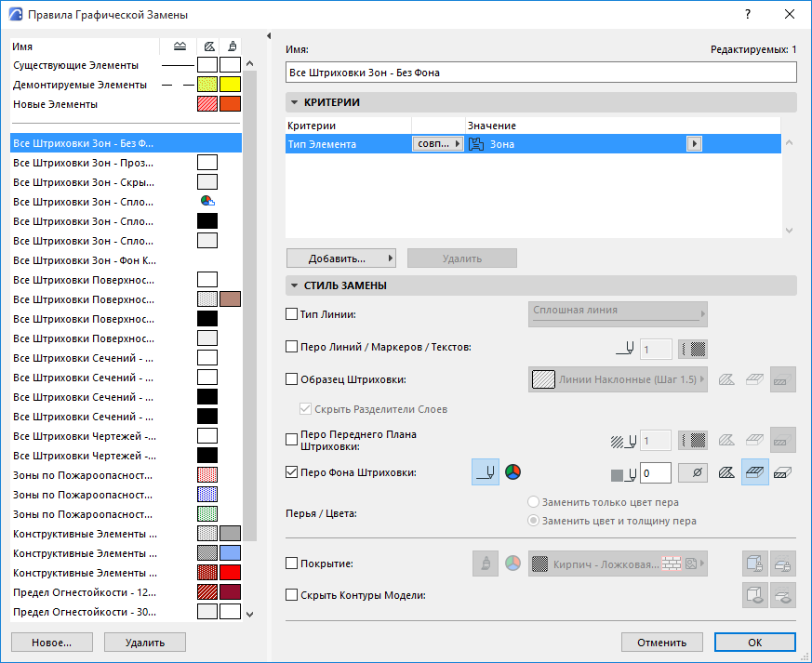Click the line type column header icon

click(180, 46)
